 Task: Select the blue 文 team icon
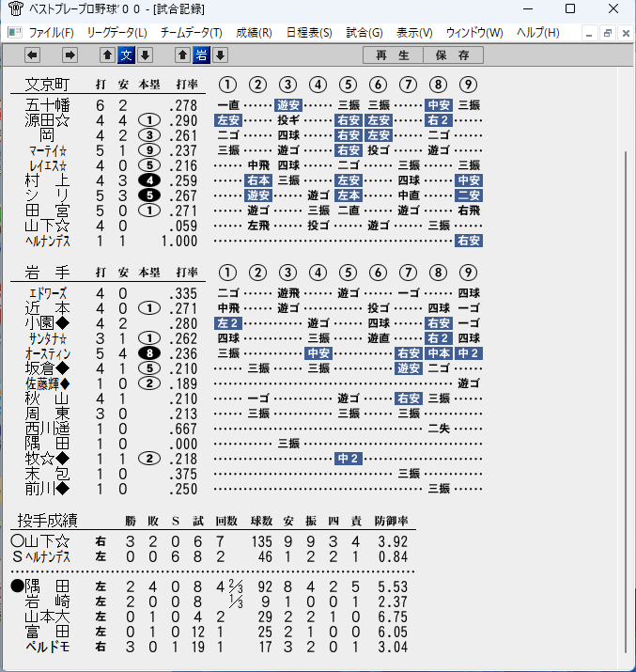[126, 55]
